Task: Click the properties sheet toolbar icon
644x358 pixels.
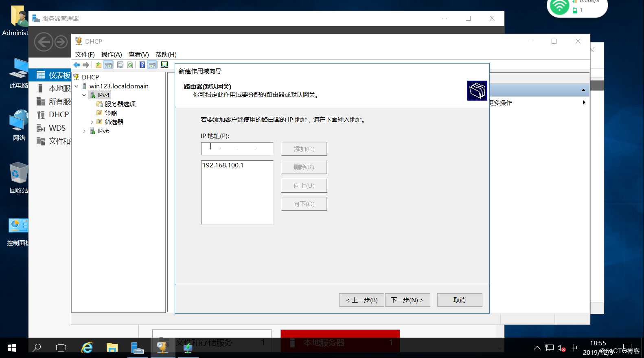Action: click(x=120, y=65)
